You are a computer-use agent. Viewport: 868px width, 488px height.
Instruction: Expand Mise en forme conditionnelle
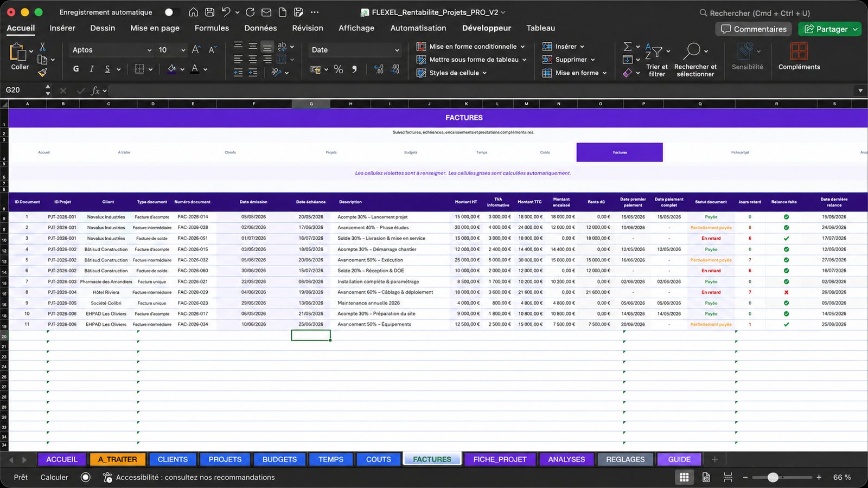click(x=522, y=47)
